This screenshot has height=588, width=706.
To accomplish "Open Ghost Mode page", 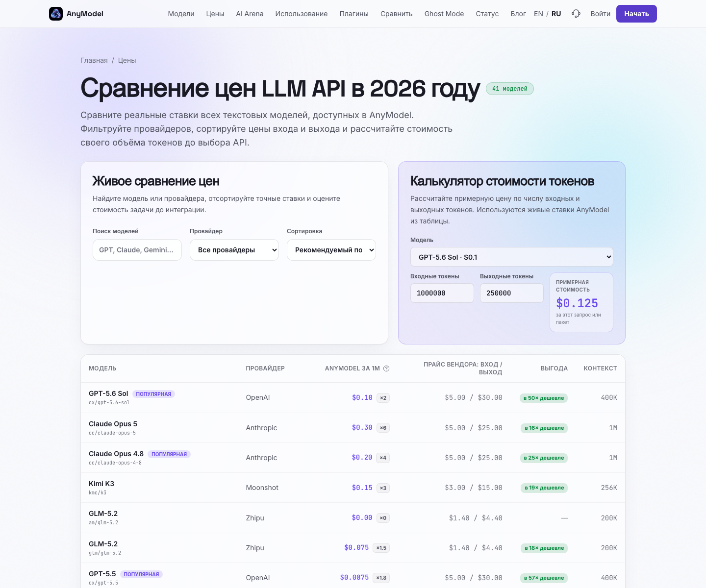I will tap(444, 14).
